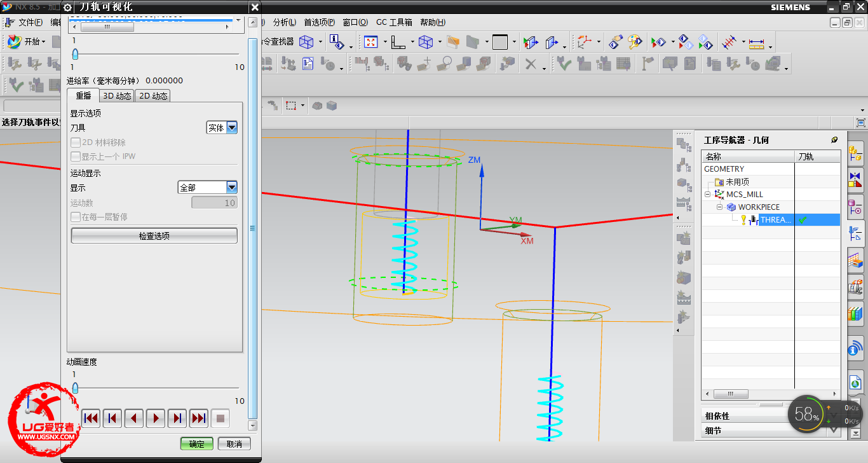Select the THREA... operation in navigator

[775, 219]
